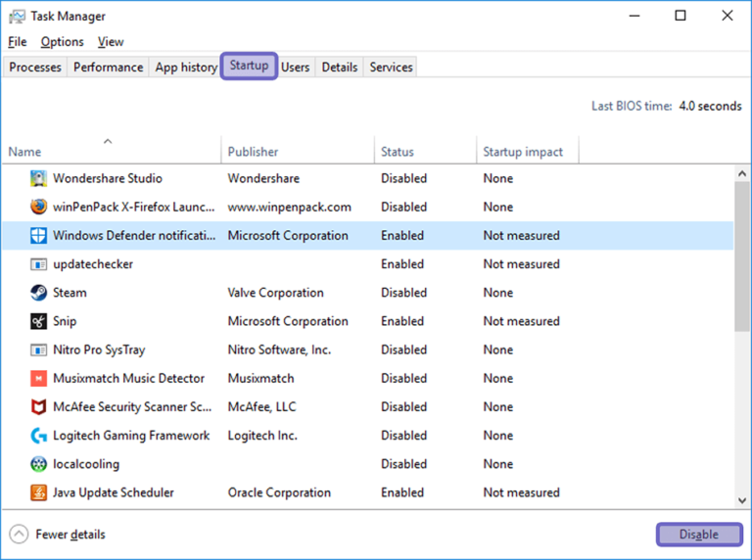The image size is (752, 560).
Task: Select the Java Update Scheduler name
Action: (114, 492)
